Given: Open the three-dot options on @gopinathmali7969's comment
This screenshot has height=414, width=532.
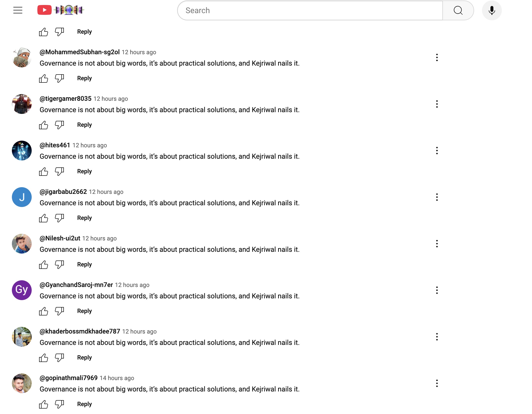Looking at the screenshot, I should [437, 383].
